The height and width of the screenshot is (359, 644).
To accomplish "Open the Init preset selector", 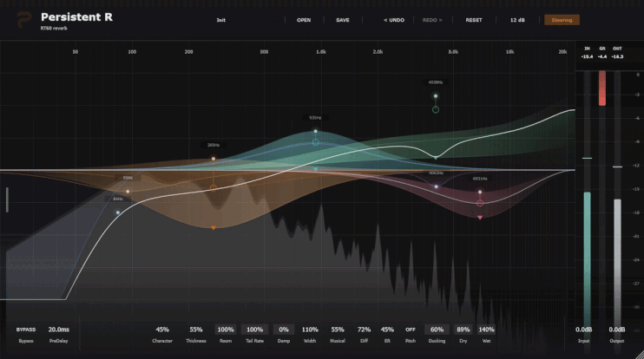I will [x=221, y=20].
